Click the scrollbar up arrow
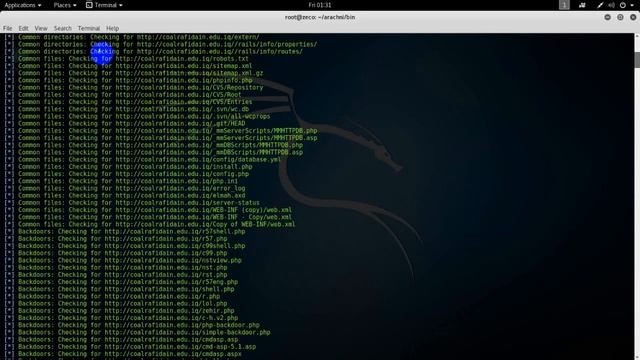This screenshot has width=640, height=360. 637,36
